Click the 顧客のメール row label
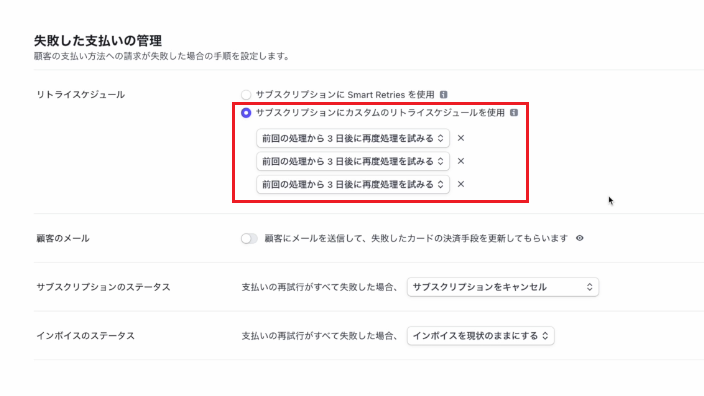The width and height of the screenshot is (704, 396). [63, 238]
